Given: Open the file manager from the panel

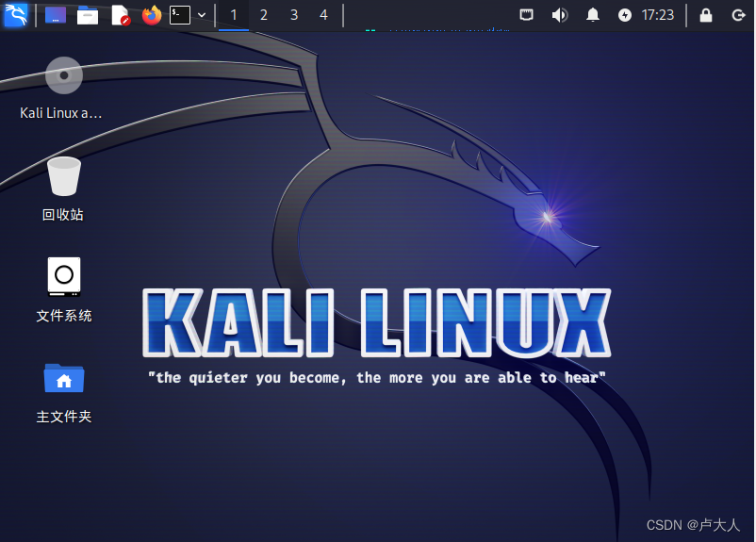Looking at the screenshot, I should (88, 15).
